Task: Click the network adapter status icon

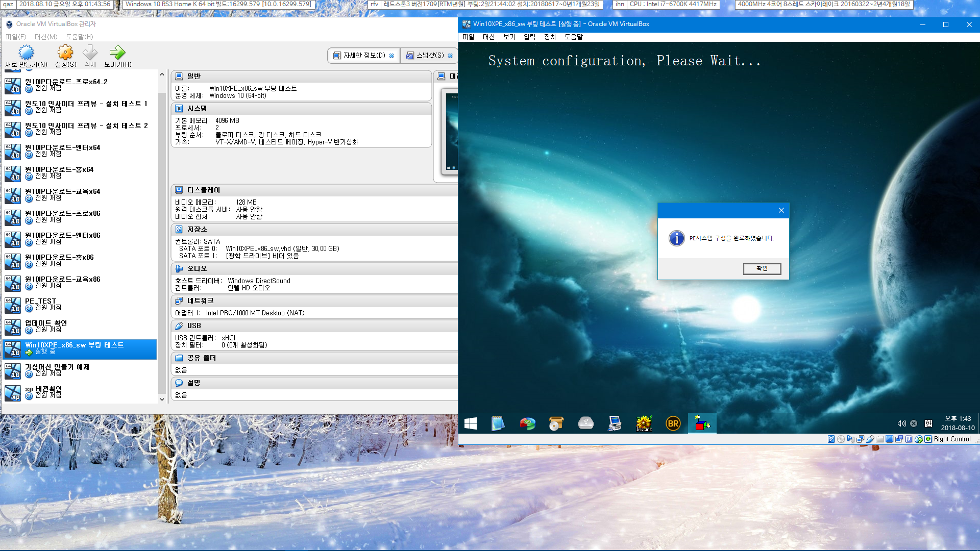Action: pyautogui.click(x=860, y=439)
